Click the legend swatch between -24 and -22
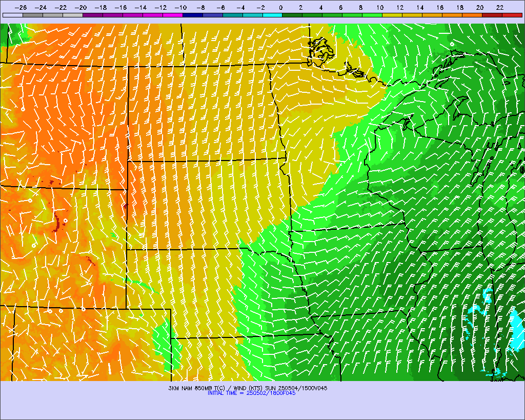The image size is (525, 420). tap(53, 15)
